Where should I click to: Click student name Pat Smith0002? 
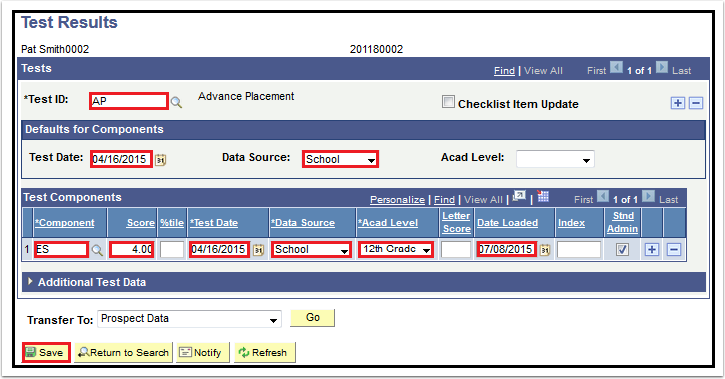(x=55, y=49)
